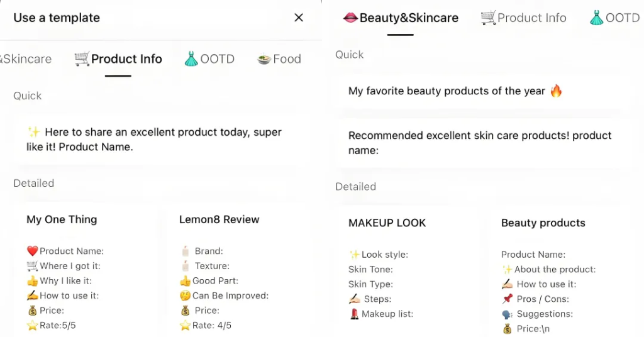Click the pushpin icon beside Pros / Cons
Viewport: 644px width, 337px height.
coord(508,299)
